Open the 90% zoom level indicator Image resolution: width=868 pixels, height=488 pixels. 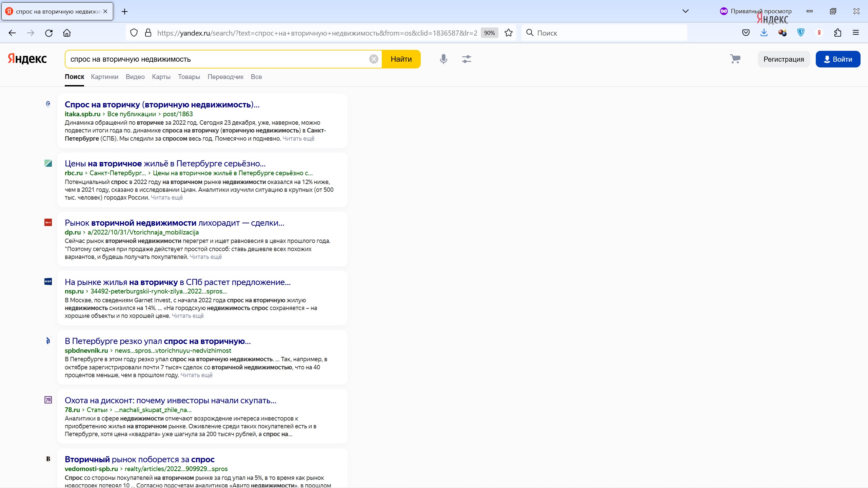pyautogui.click(x=489, y=33)
